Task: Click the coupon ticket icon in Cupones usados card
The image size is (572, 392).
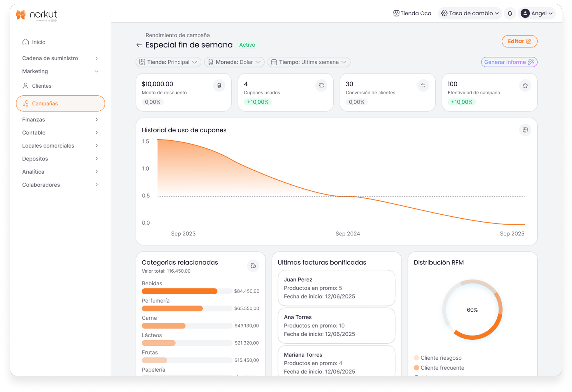Action: point(321,85)
